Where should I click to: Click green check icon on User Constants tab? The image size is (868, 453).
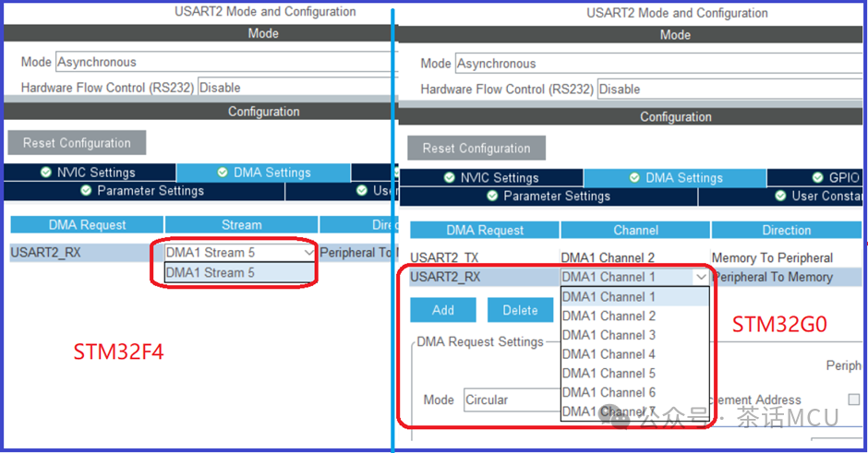(780, 197)
